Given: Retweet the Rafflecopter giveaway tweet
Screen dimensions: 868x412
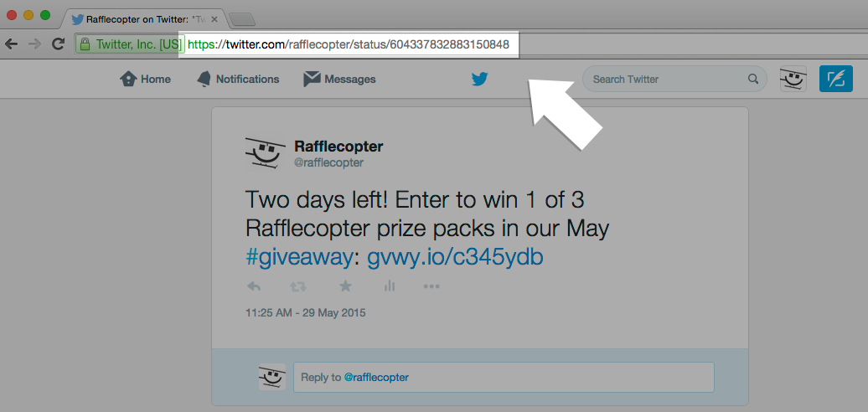Looking at the screenshot, I should pos(298,286).
